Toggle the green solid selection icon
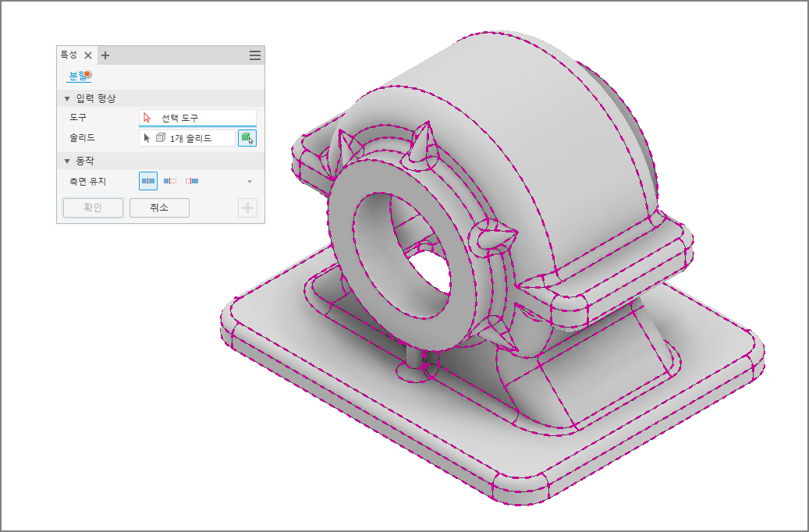Screen dimensions: 809x532 point(247,138)
